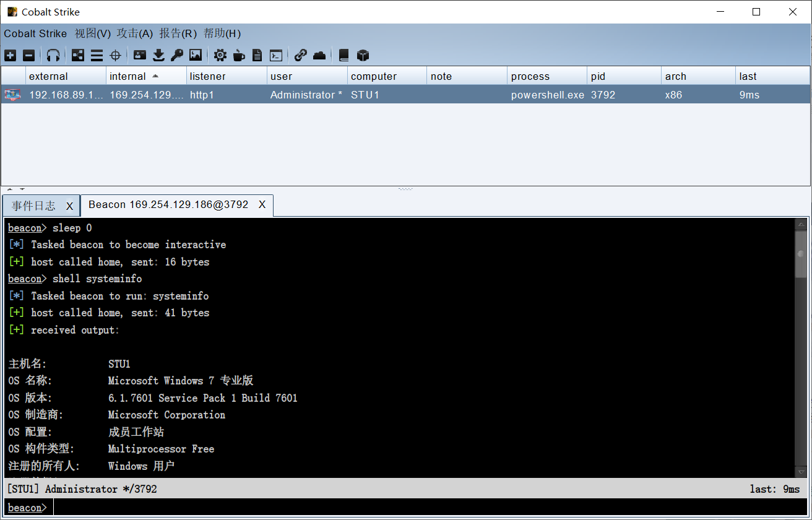Click the Administrator * user cell
Screen dimensions: 812x520
click(x=307, y=95)
